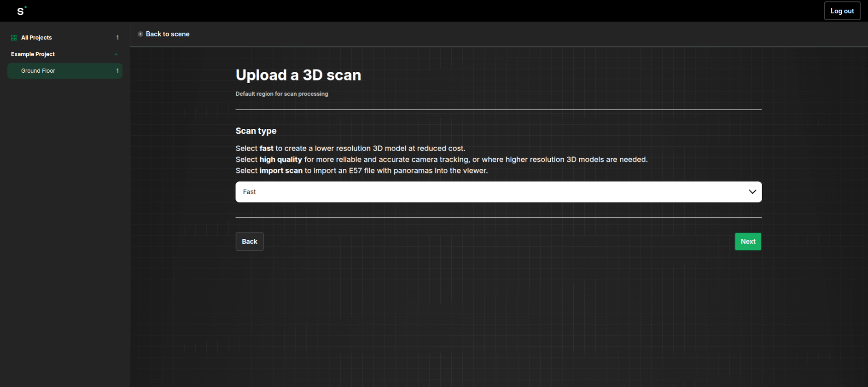Collapse the Example Project chevron

tap(116, 54)
